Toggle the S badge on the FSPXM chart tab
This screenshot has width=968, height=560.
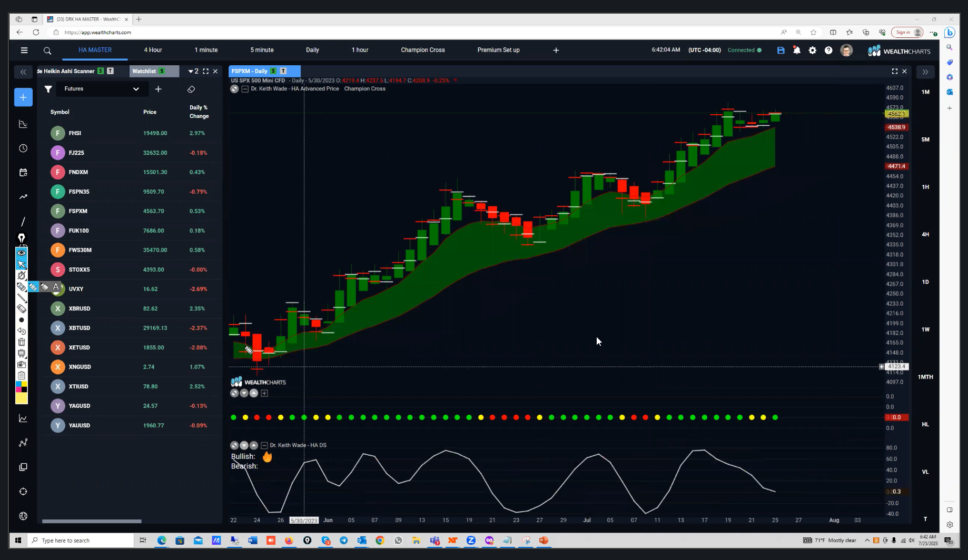coord(273,71)
